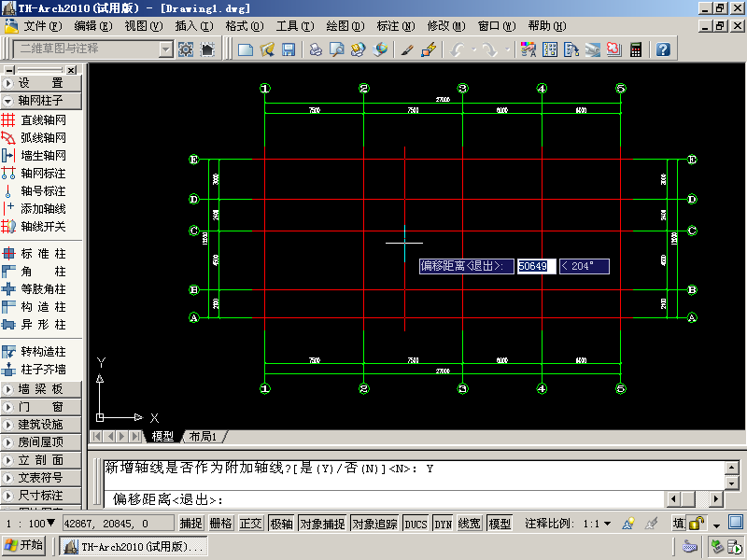Screen dimensions: 747x560
Task: Choose the 等肢角柱 tool
Action: 35,289
